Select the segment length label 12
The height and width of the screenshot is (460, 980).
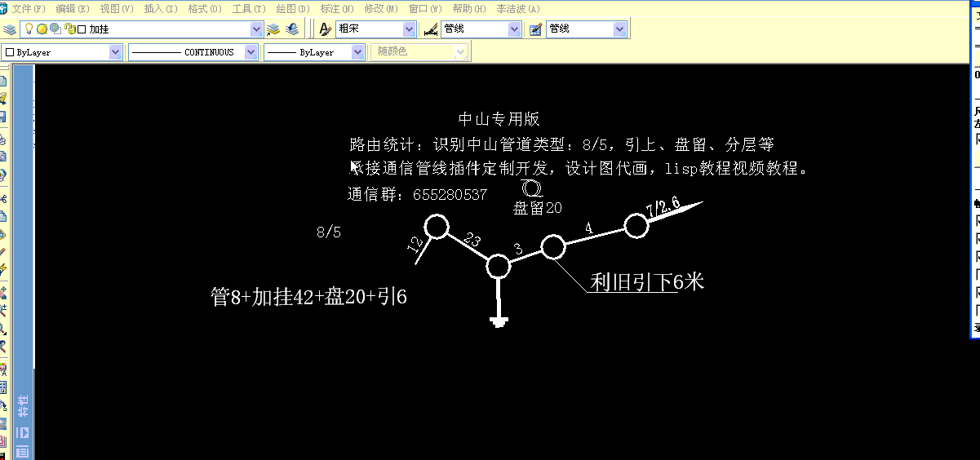[x=415, y=243]
